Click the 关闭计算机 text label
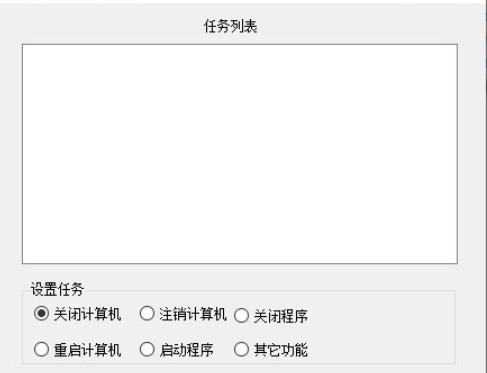 [x=87, y=314]
